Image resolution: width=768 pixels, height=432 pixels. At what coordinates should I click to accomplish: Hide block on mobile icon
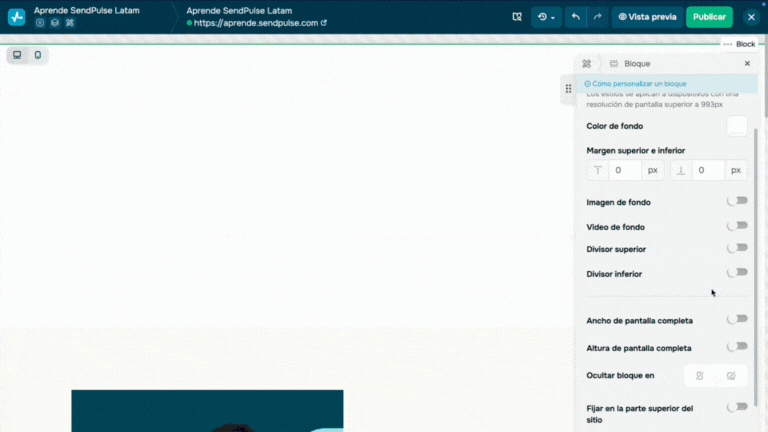tap(699, 375)
